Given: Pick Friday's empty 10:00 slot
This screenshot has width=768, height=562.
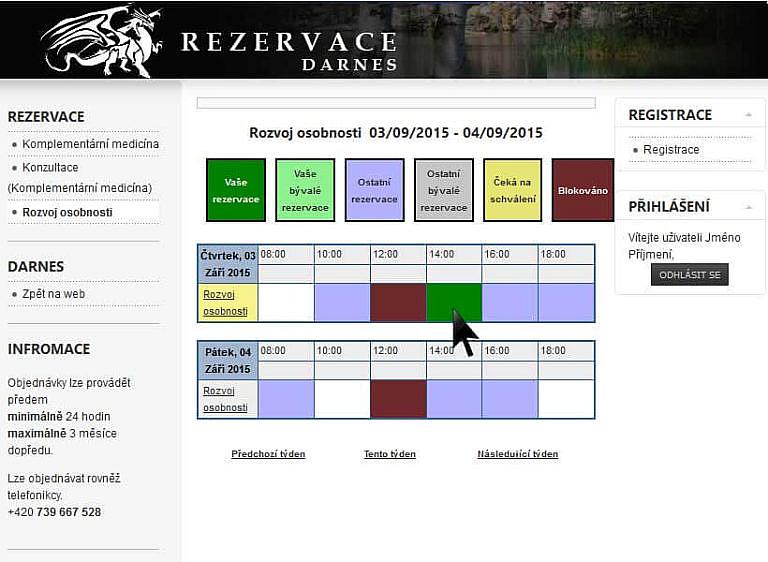Looking at the screenshot, I should (x=342, y=398).
